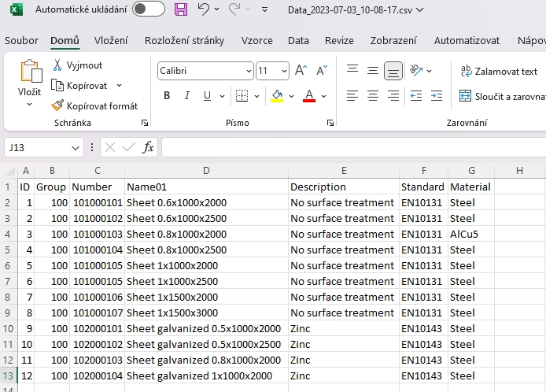Apply the yellow fill color swatch
The height and width of the screenshot is (392, 546).
point(276,96)
